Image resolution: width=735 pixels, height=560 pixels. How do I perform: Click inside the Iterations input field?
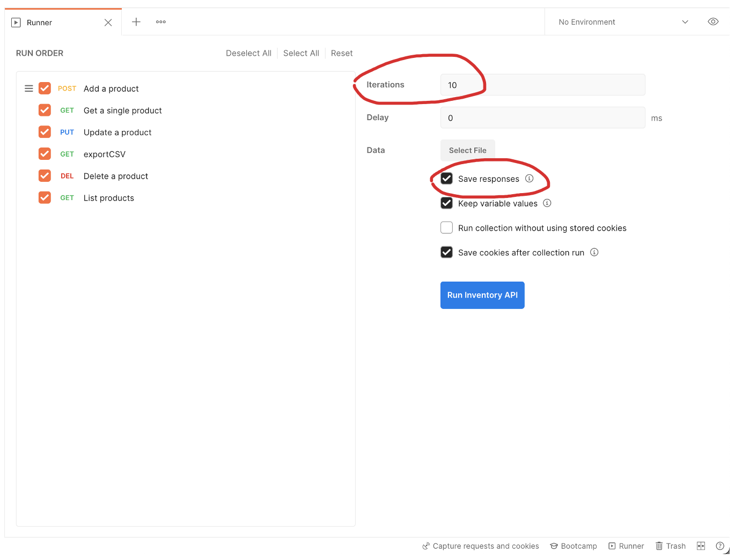pyautogui.click(x=542, y=85)
